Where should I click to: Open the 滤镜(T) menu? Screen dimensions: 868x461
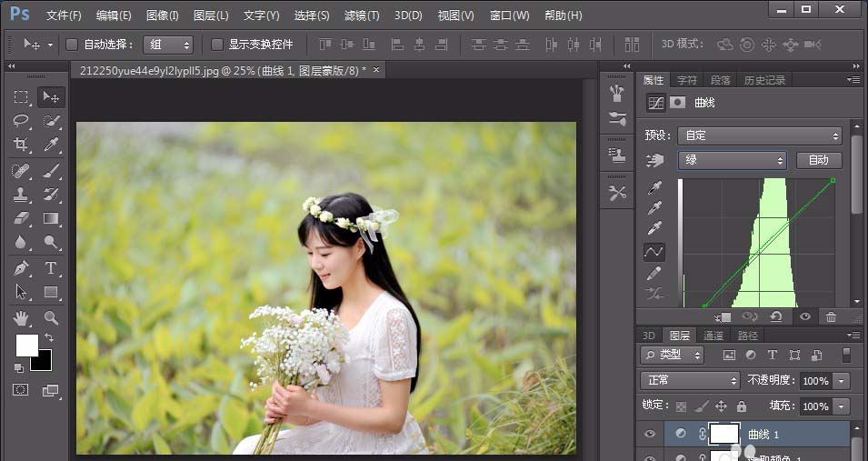click(x=362, y=15)
